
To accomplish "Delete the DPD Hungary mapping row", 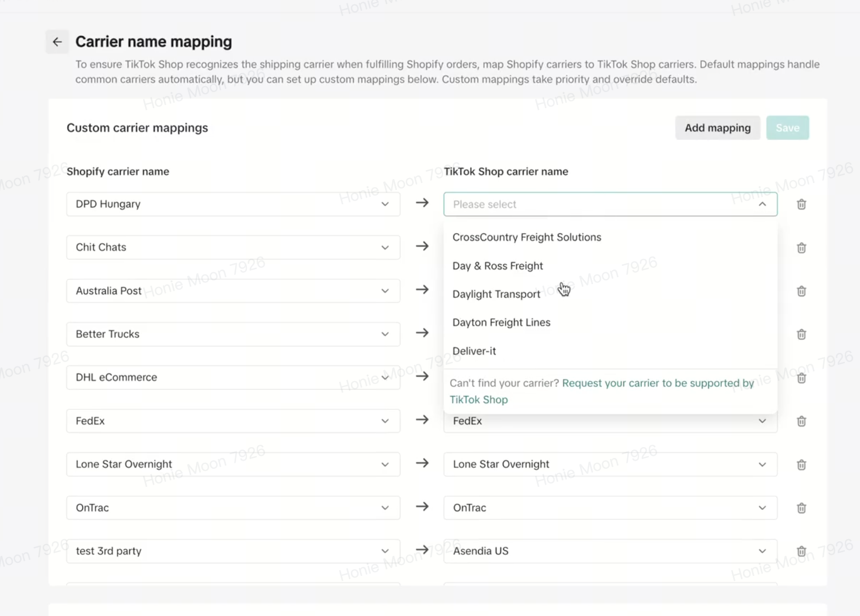I will [x=801, y=204].
